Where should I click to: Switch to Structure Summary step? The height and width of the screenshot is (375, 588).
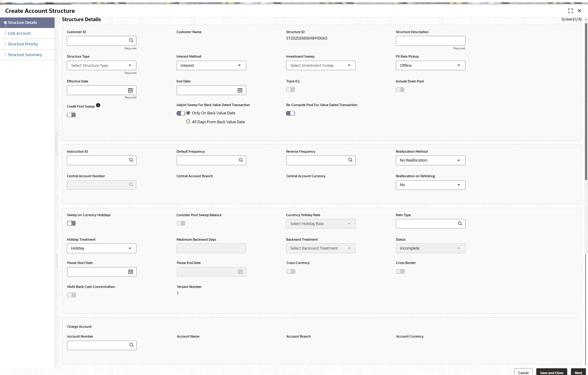point(25,55)
